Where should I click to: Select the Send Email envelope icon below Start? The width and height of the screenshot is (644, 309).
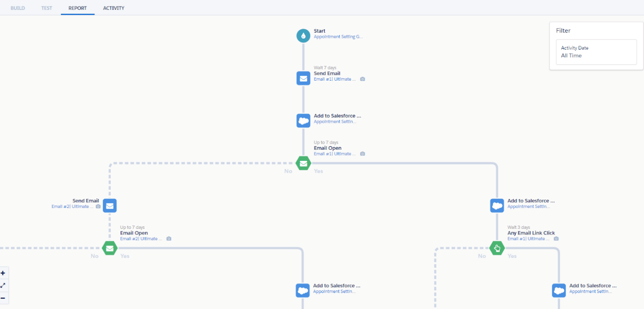(x=303, y=78)
